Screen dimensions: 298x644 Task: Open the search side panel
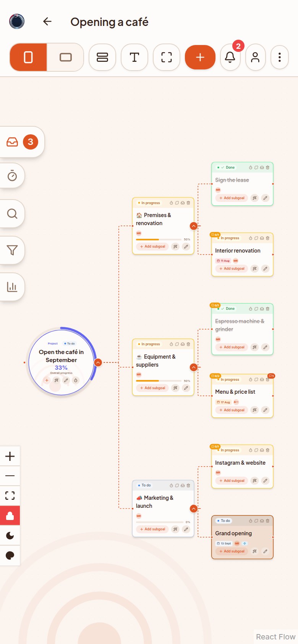pos(12,213)
